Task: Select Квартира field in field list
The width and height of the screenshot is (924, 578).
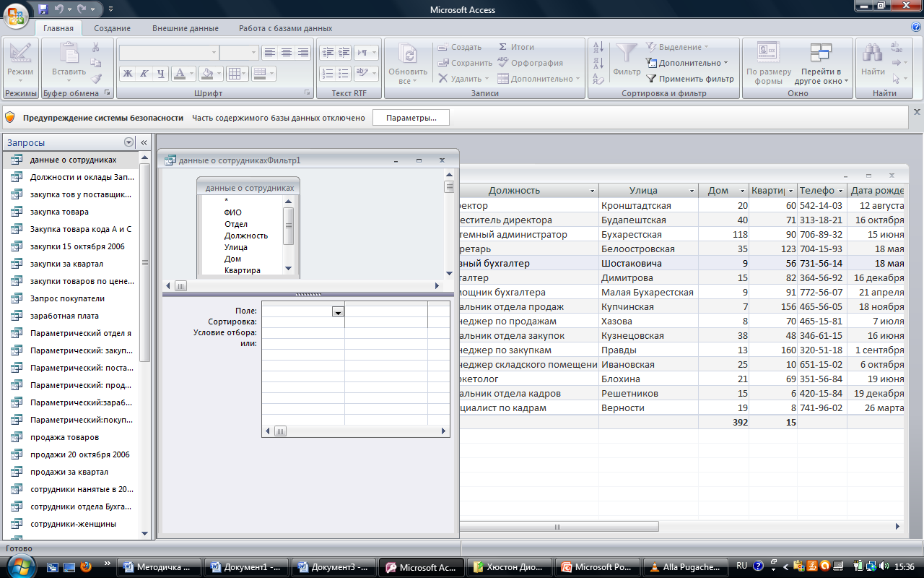Action: pos(242,270)
